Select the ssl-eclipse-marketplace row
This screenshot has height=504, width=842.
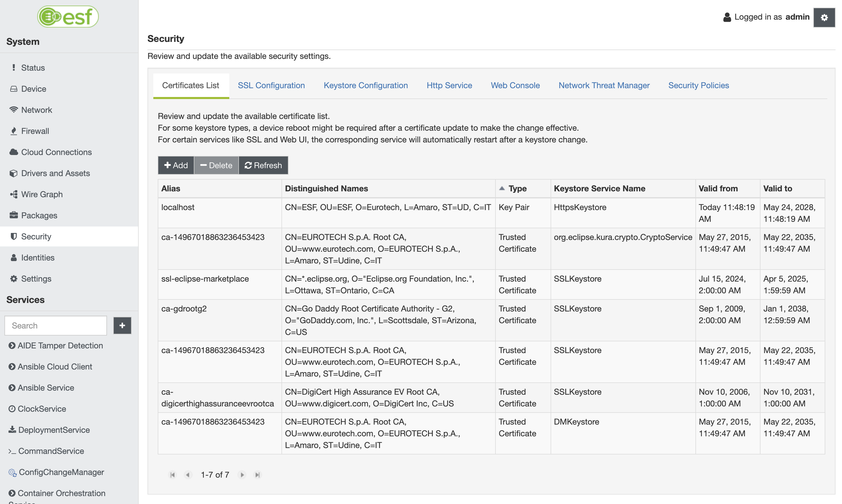point(491,285)
